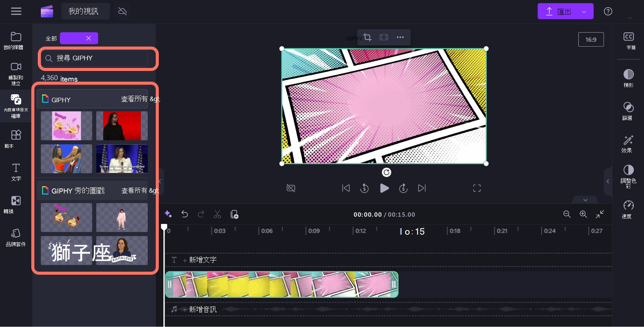Click the 0:06 mark on timeline ruler
Screen dimensions: 644x327
[267, 231]
